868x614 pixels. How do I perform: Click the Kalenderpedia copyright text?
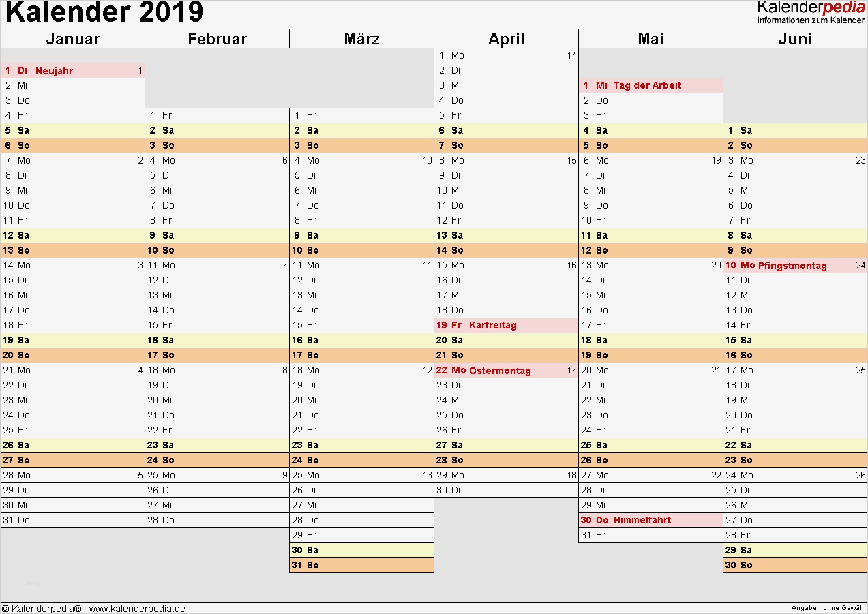(x=42, y=609)
